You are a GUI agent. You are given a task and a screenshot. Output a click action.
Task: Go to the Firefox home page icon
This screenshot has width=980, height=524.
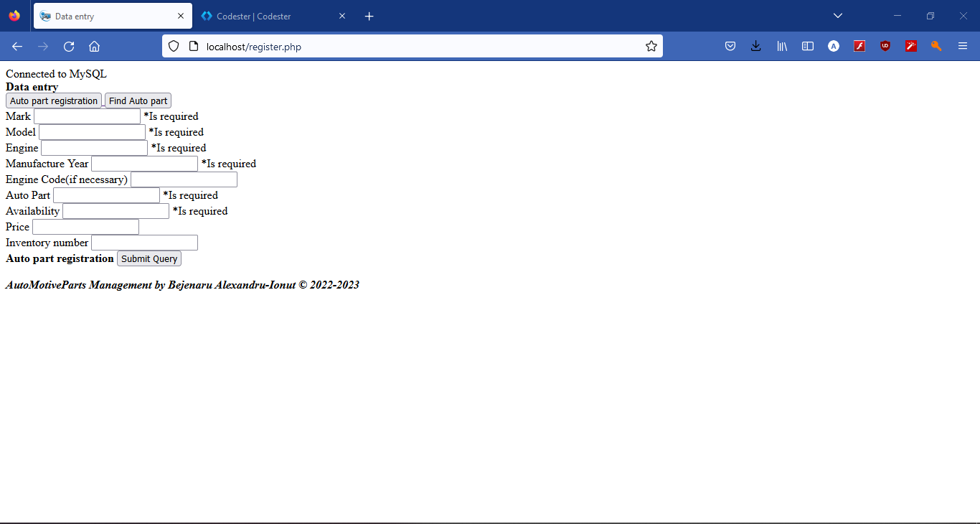(x=94, y=47)
